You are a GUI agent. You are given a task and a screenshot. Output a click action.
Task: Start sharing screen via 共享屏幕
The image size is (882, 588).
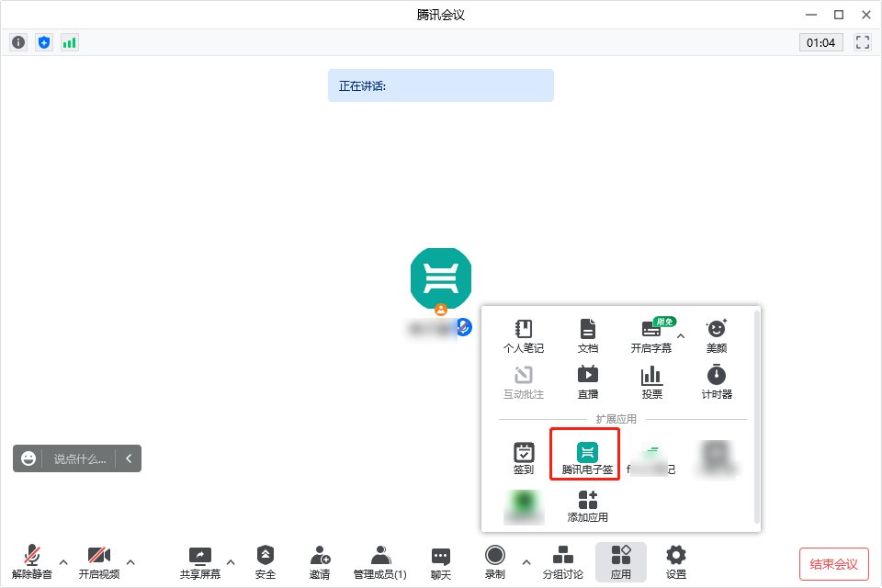tap(199, 561)
